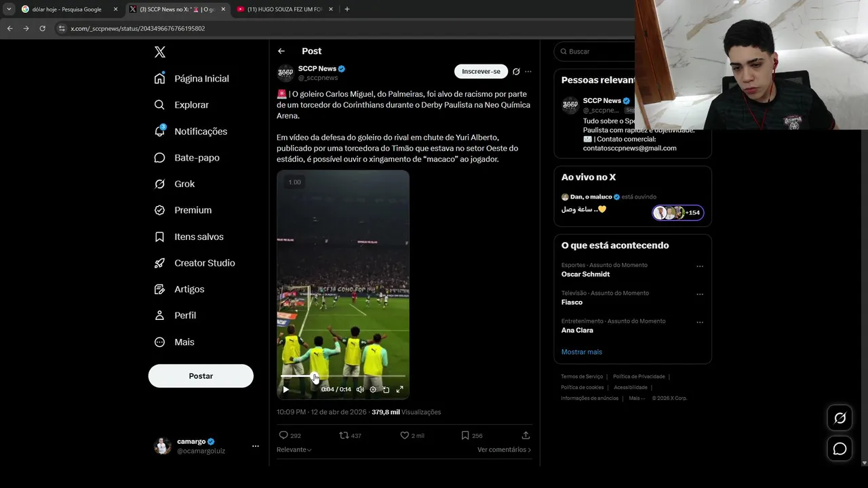This screenshot has height=488, width=868.
Task: Bookmark the post (256)
Action: (471, 436)
